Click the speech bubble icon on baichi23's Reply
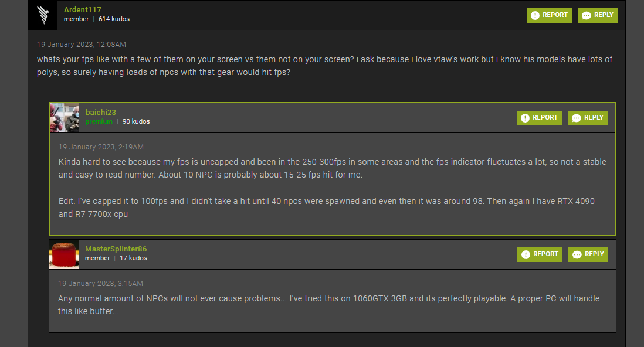 pos(577,118)
